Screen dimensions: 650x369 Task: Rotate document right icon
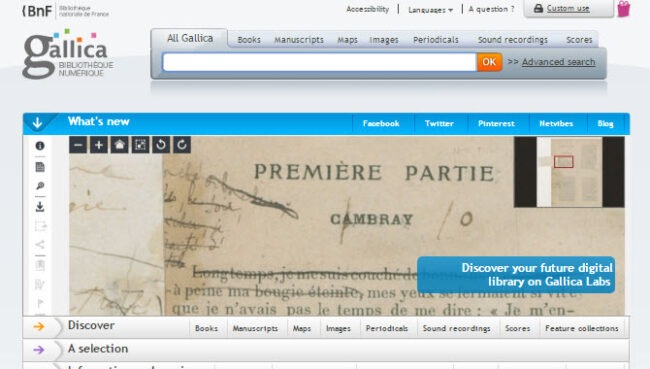click(182, 145)
